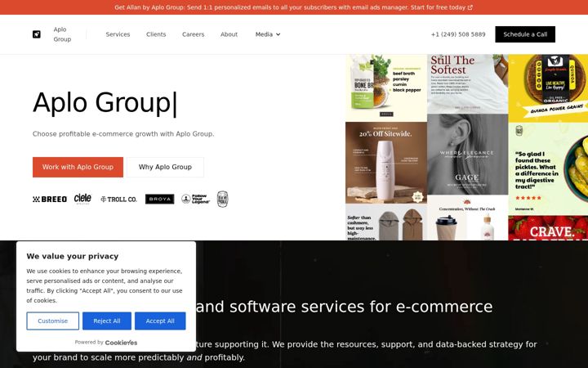Accept All cookies
The width and height of the screenshot is (588, 368).
[160, 321]
